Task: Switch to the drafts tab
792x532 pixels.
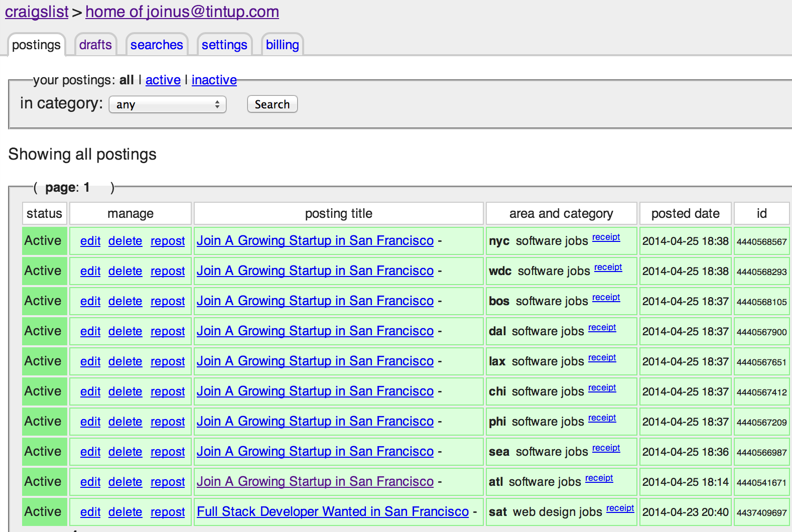Action: (95, 45)
